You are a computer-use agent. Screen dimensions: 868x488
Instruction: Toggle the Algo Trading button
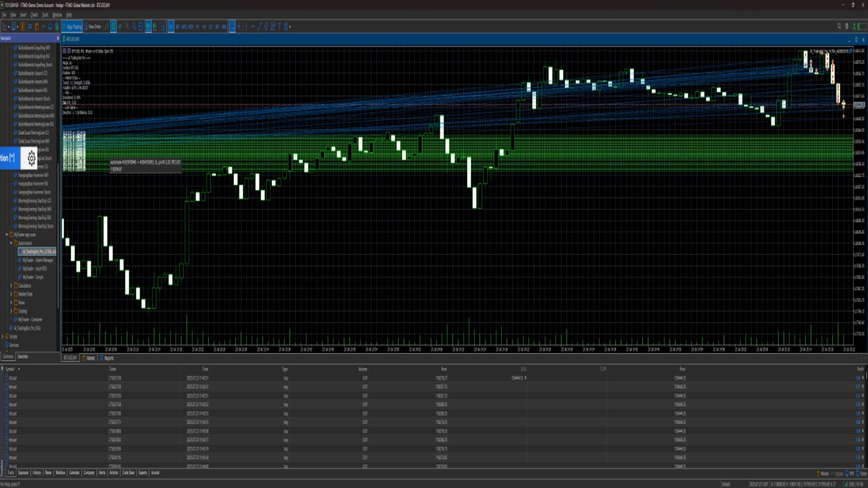coord(72,27)
